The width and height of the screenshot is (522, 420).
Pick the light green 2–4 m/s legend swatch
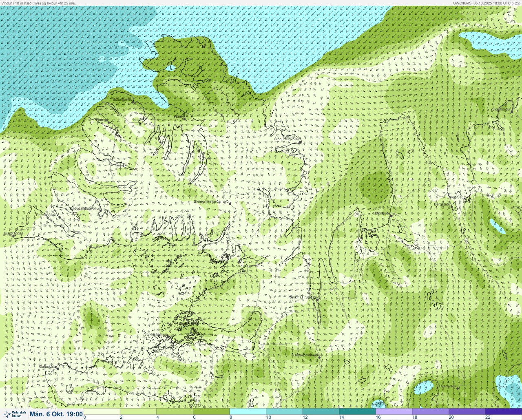pos(138,411)
